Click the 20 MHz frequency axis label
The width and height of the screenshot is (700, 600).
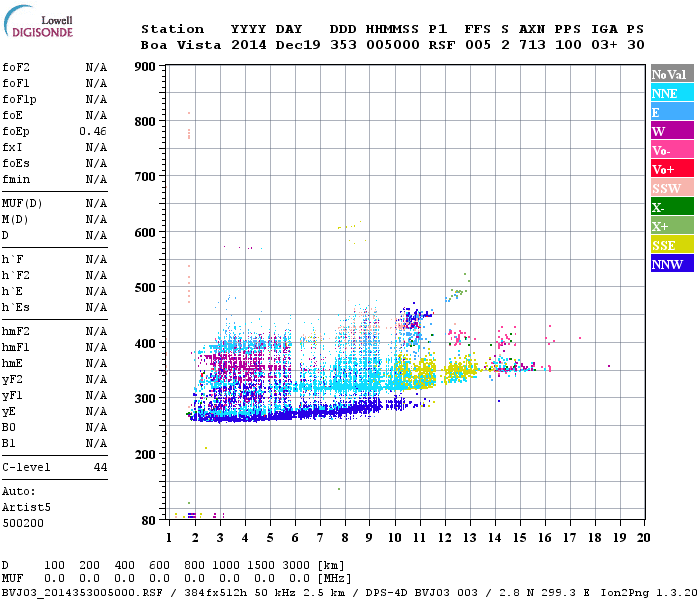(x=643, y=538)
